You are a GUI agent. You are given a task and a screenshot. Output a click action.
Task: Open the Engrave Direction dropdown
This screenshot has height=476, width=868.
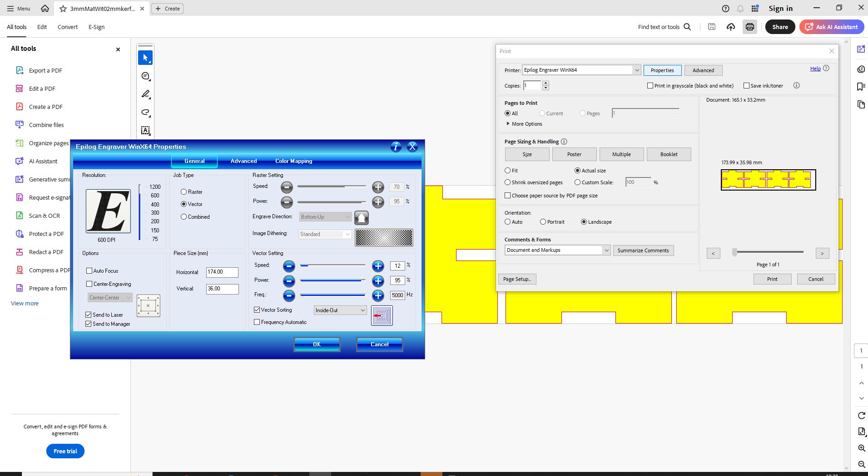coord(325,217)
